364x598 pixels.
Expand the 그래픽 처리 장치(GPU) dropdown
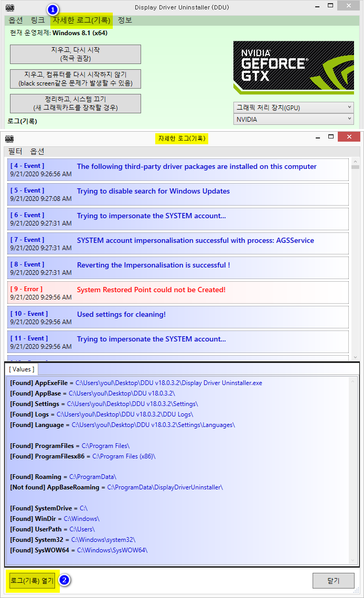[294, 108]
